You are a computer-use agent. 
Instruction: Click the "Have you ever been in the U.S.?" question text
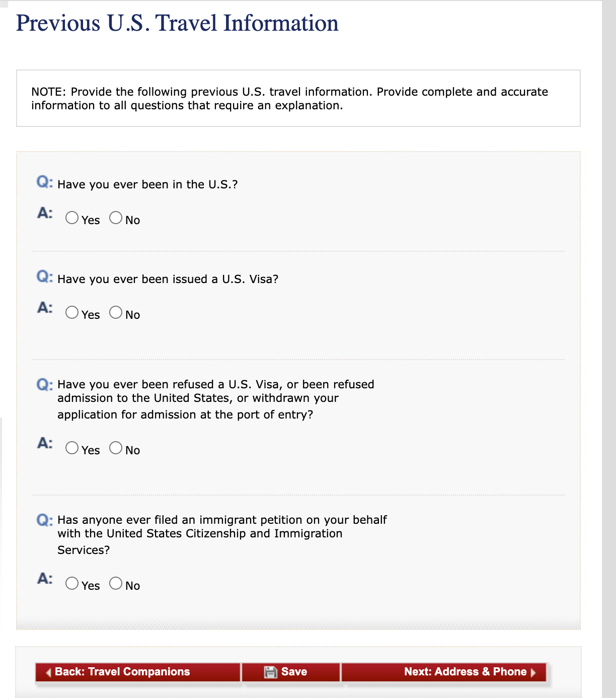pos(147,184)
